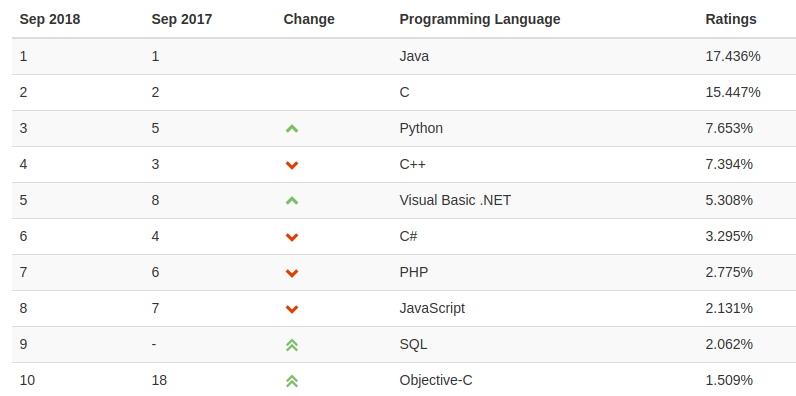Click the 7.394% rating value
The height and width of the screenshot is (396, 796).
[x=729, y=164]
